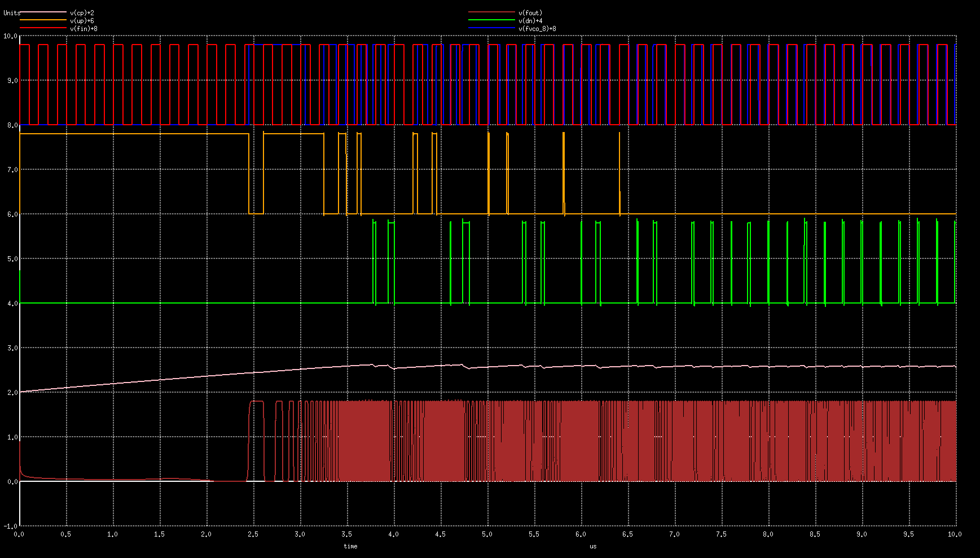Click the v(dn)+4 legend label
The image size is (980, 558).
pos(530,21)
